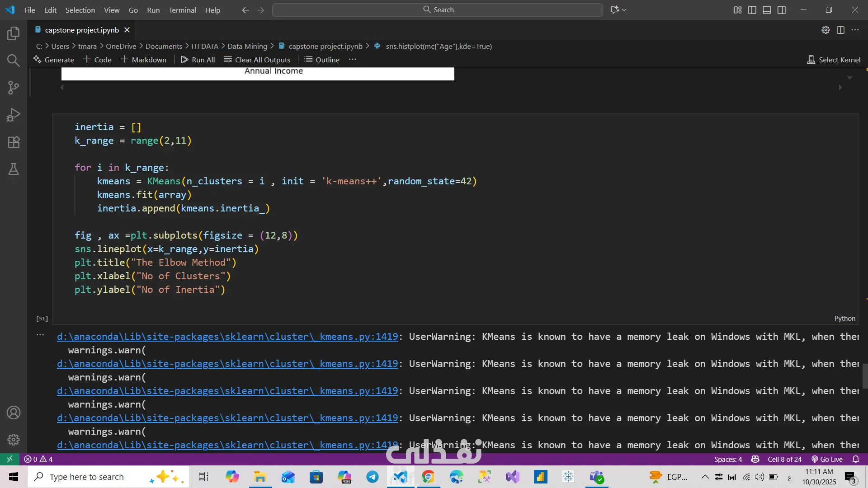Viewport: 868px width, 488px height.
Task: Click Select Kernel in the notebook toolbar
Action: [834, 60]
